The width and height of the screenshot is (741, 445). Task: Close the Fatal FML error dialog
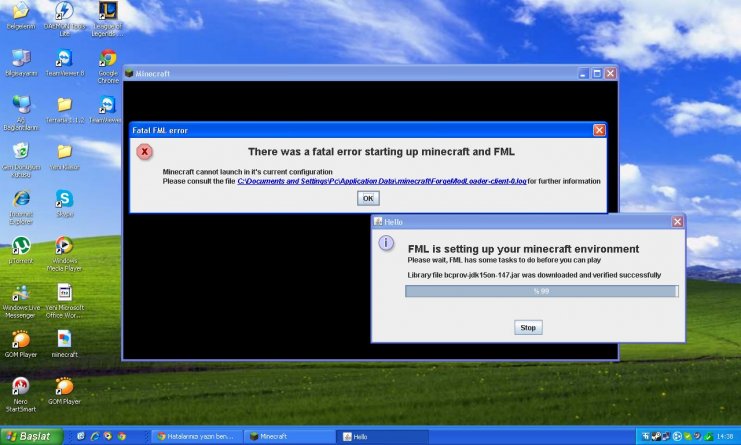tap(599, 130)
